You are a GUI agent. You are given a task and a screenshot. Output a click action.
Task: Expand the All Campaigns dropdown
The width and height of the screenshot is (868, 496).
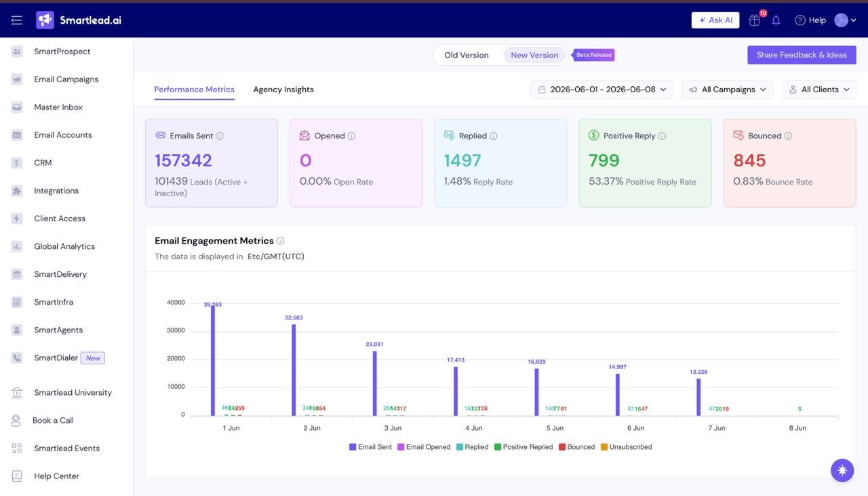[727, 90]
